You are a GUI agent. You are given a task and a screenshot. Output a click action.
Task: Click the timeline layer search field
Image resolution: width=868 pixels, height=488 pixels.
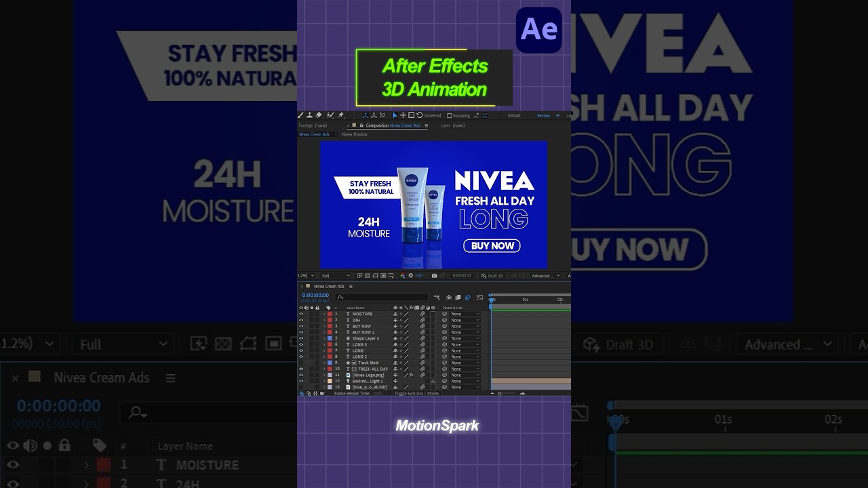pos(382,297)
